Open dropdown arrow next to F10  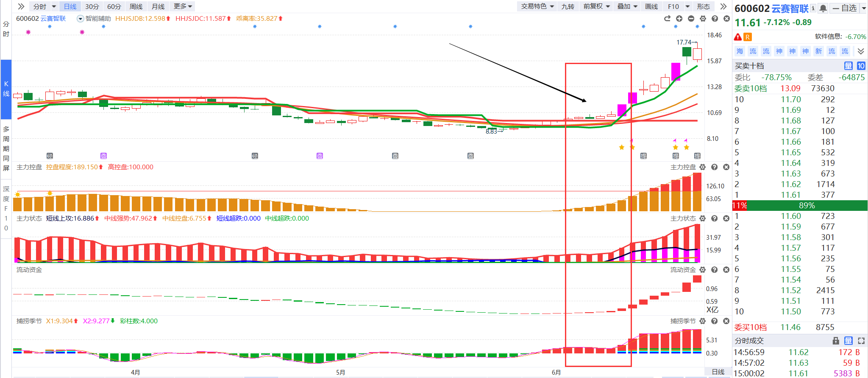point(687,6)
